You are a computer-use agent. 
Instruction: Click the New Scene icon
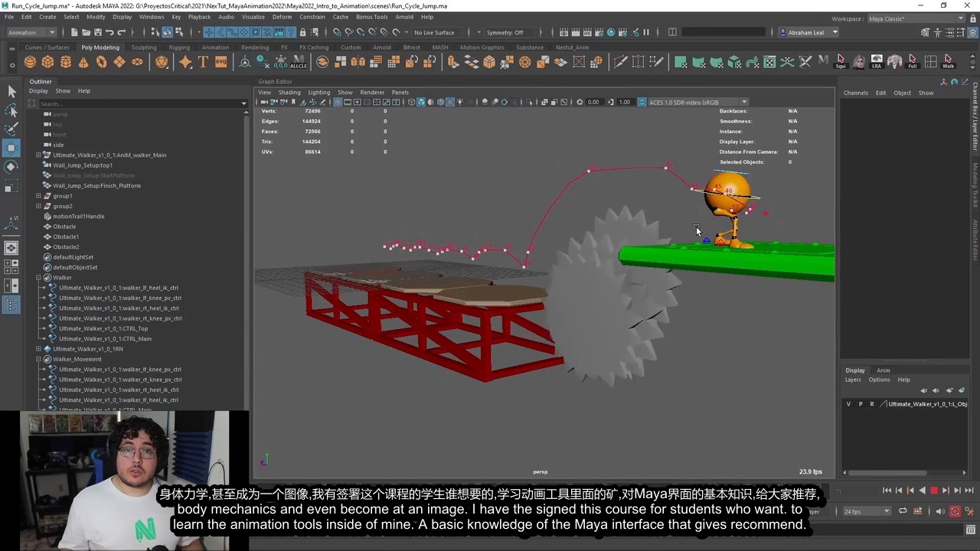tap(74, 32)
